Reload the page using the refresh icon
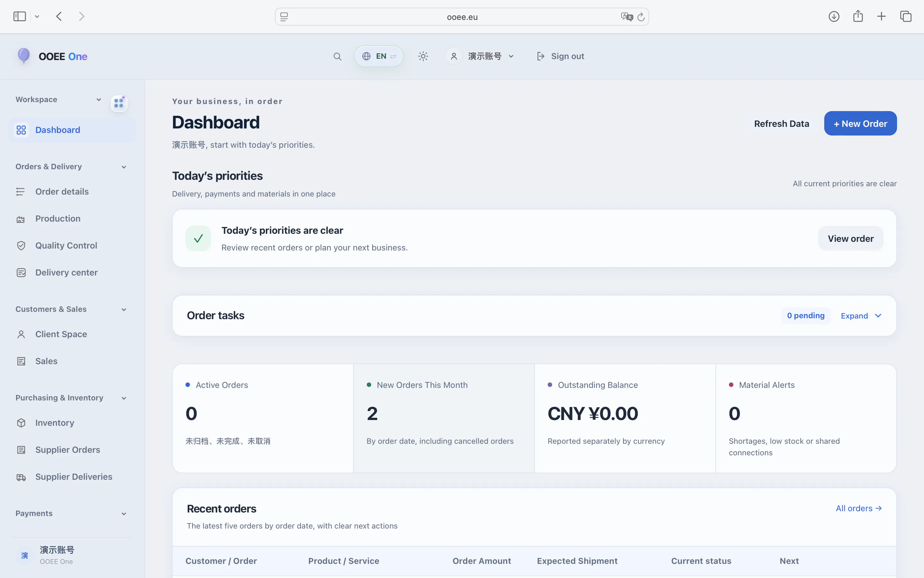The height and width of the screenshot is (578, 924). pyautogui.click(x=641, y=17)
